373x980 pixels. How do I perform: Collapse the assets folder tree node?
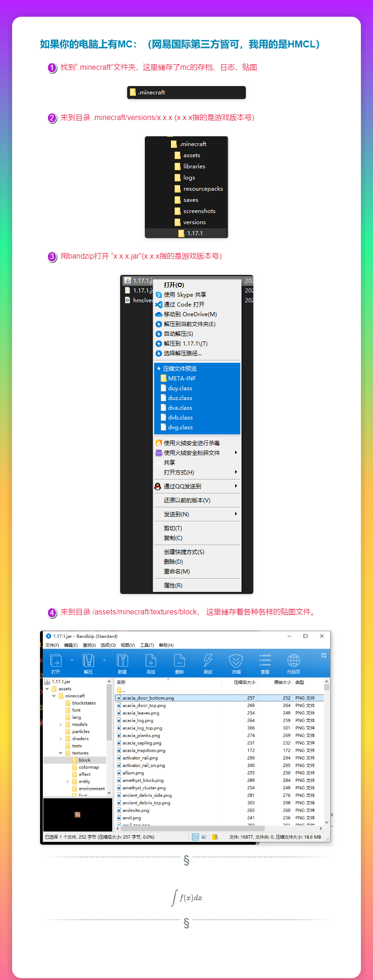(x=47, y=689)
